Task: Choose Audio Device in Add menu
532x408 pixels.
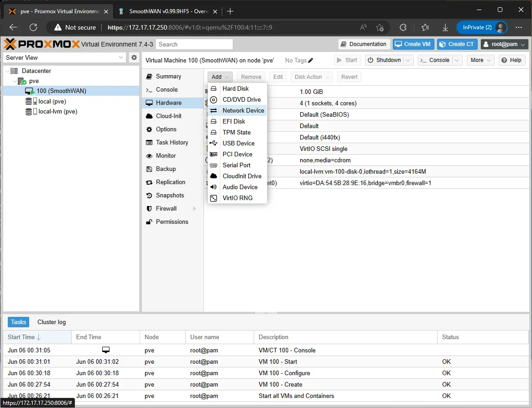Action: pyautogui.click(x=237, y=187)
